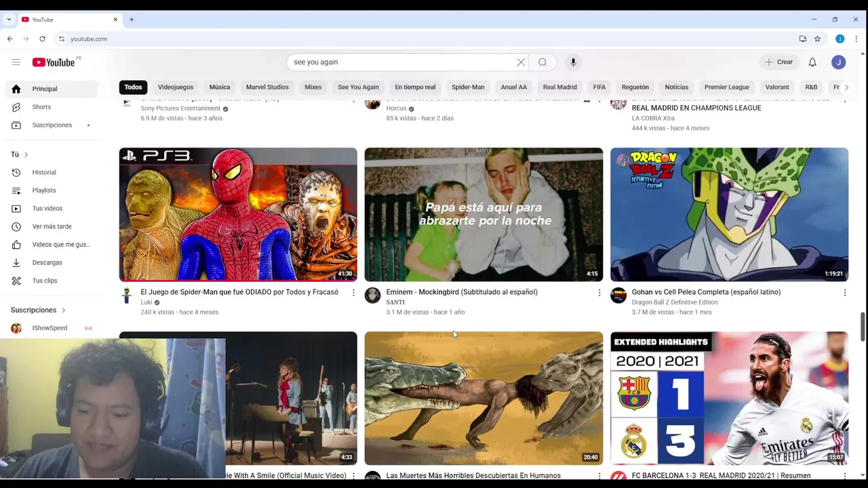Select the See You Again chip
Image resolution: width=868 pixels, height=488 pixels.
tap(358, 87)
